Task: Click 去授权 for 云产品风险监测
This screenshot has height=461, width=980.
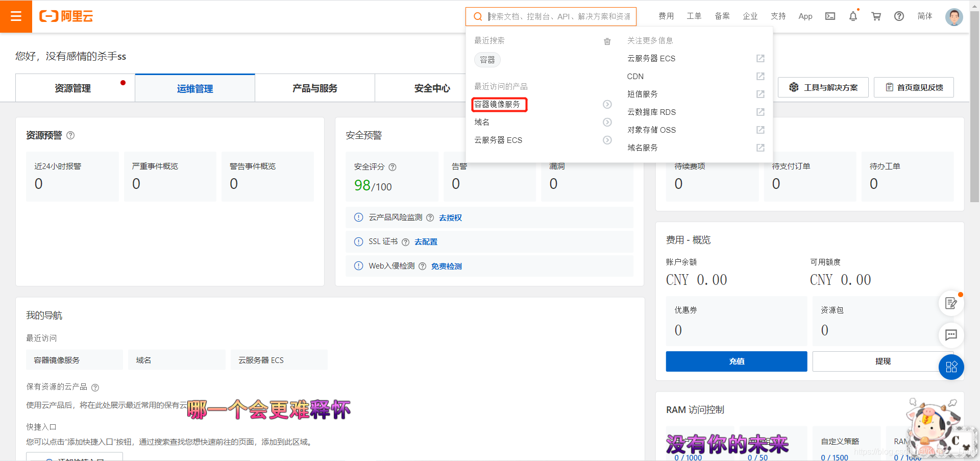Action: pos(450,217)
